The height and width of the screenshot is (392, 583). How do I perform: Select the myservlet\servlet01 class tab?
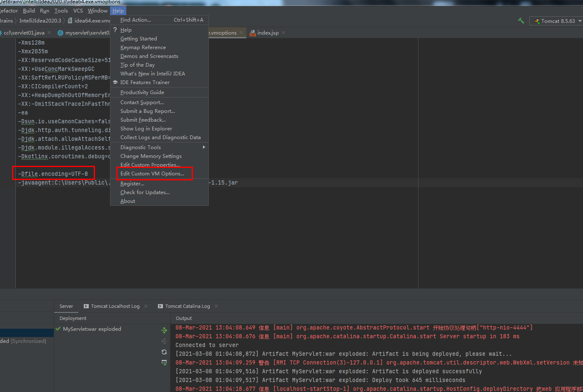click(83, 32)
